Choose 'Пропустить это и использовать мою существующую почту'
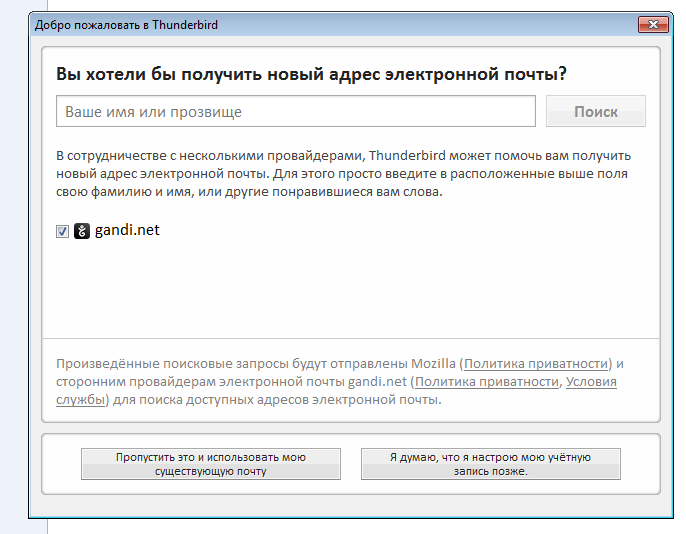Image resolution: width=686 pixels, height=534 pixels. point(211,464)
